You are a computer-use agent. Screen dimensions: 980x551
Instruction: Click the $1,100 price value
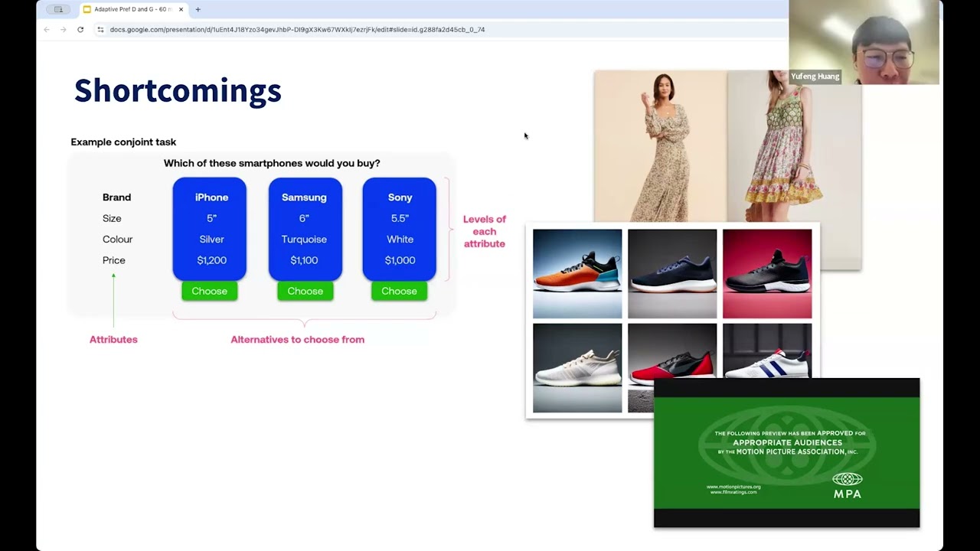click(304, 260)
